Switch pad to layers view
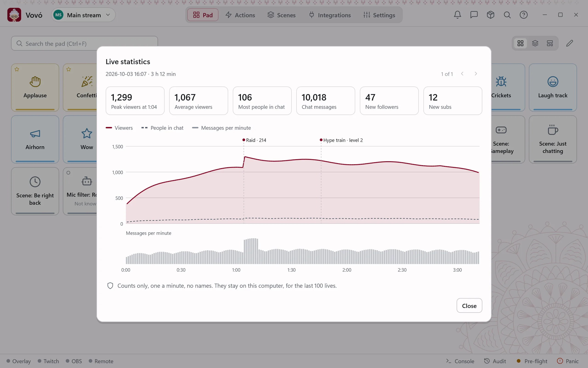The height and width of the screenshot is (368, 588). 535,43
